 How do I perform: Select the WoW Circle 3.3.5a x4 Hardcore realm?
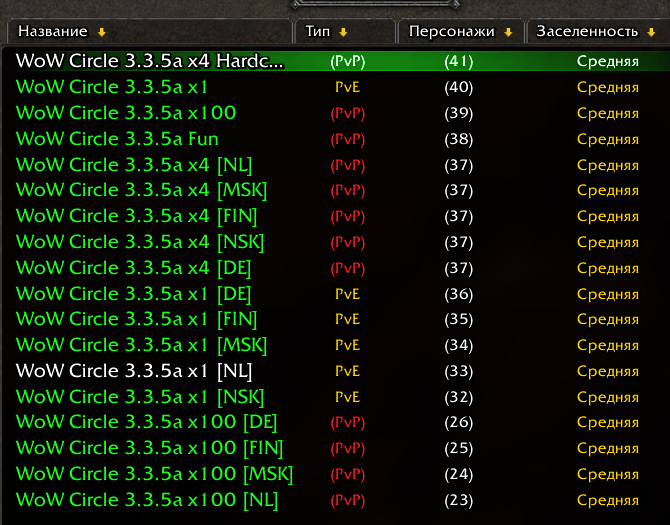click(150, 61)
